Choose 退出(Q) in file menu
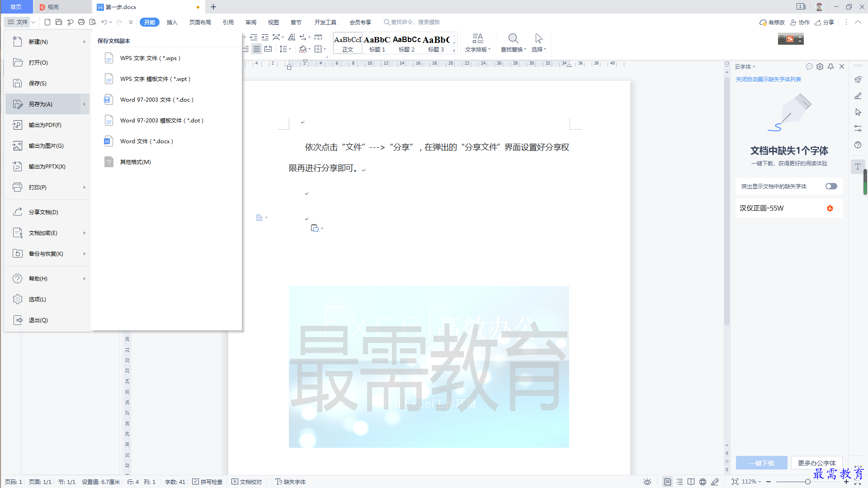The height and width of the screenshot is (488, 868). pos(47,320)
